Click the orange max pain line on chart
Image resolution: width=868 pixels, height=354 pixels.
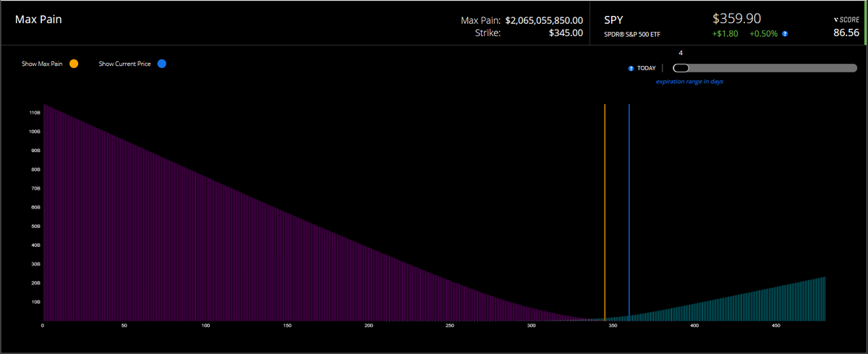coord(605,211)
